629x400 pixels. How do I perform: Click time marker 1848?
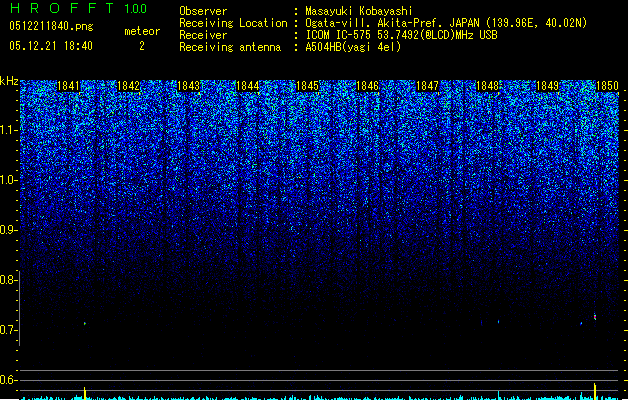(487, 86)
